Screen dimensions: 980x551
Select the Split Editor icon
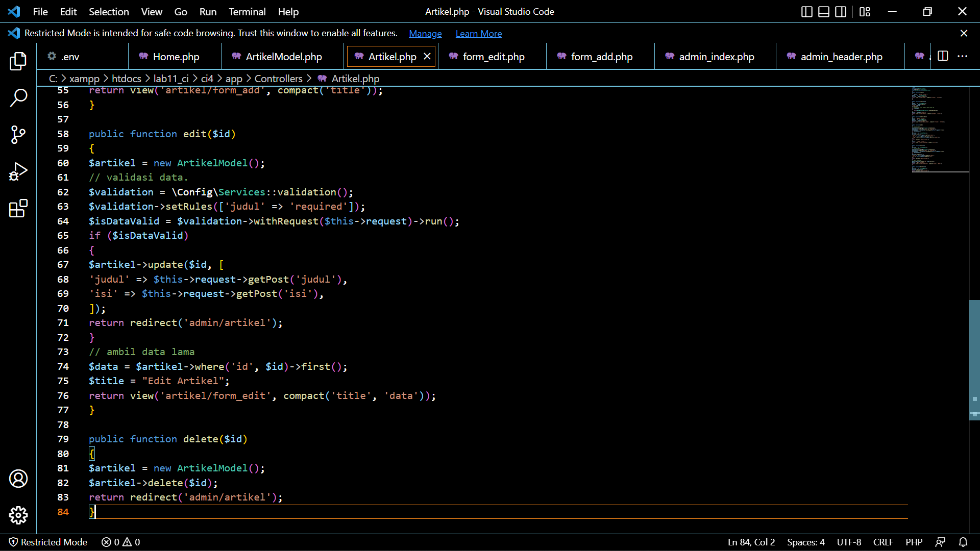tap(942, 56)
